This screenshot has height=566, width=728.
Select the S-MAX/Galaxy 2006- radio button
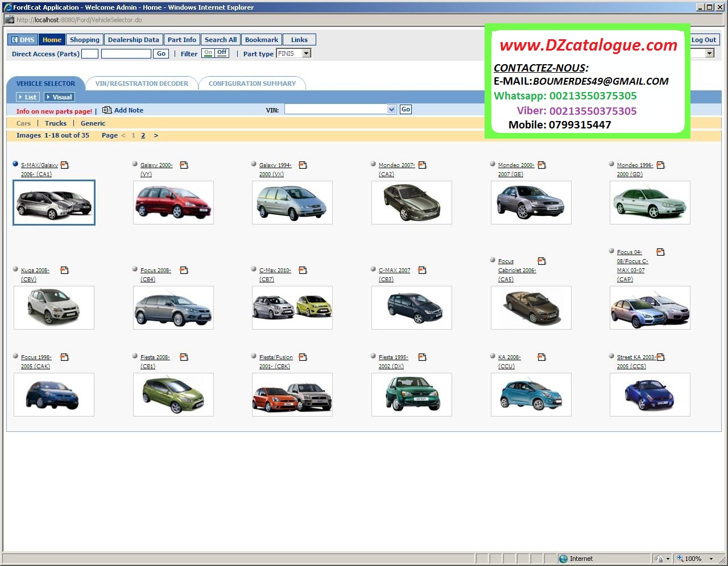point(15,164)
